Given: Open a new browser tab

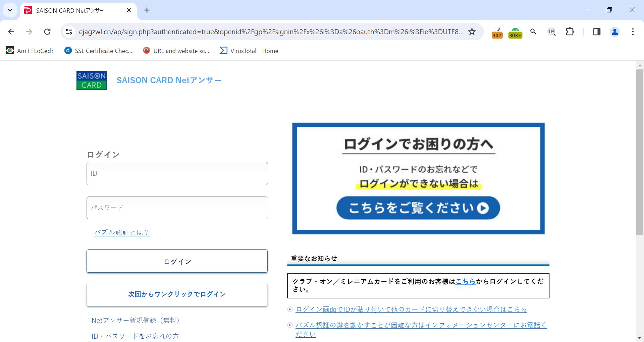Looking at the screenshot, I should point(147,10).
